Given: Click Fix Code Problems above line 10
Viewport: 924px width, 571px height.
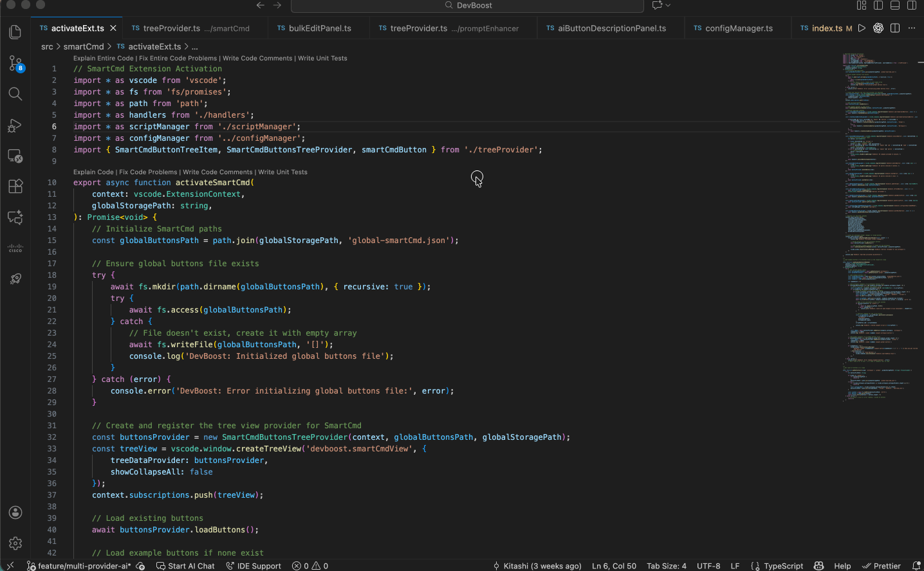Looking at the screenshot, I should coord(148,172).
